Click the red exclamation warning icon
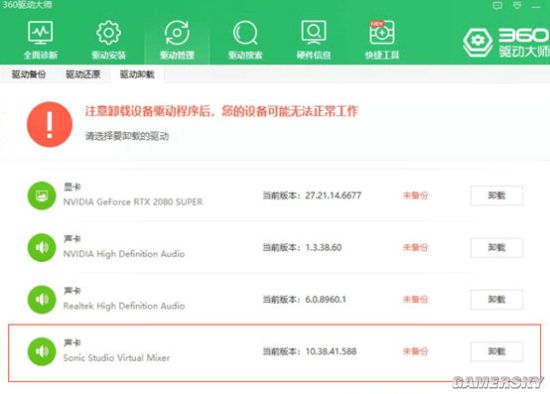550x394 pixels. 49,124
